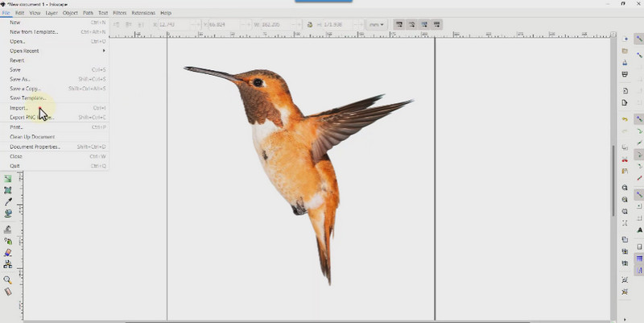
Task: Select the Dropper color picker tool
Action: coord(8,202)
